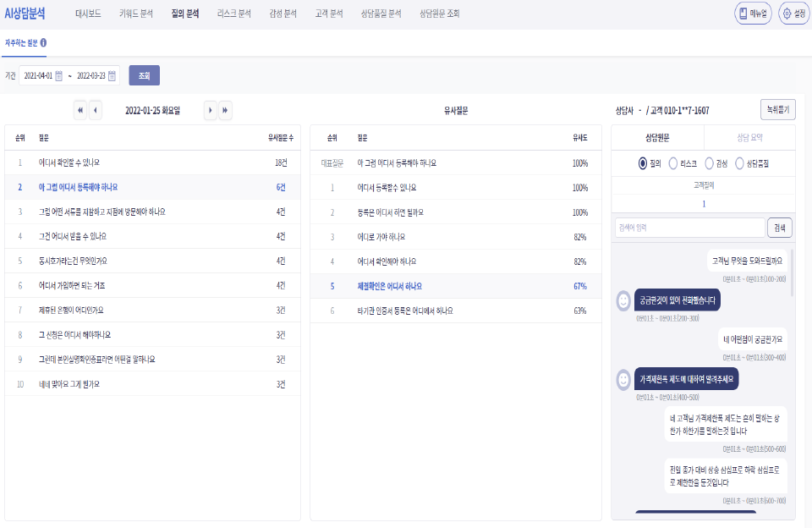The width and height of the screenshot is (812, 528).
Task: Select question row 동시호가라는건 무엇인가요
Action: point(153,261)
